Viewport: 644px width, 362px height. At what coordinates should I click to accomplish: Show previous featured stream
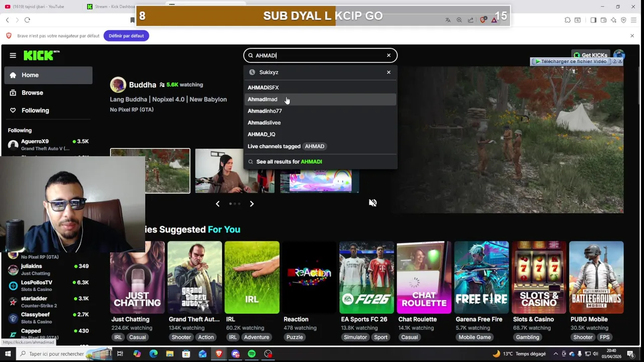pos(217,204)
